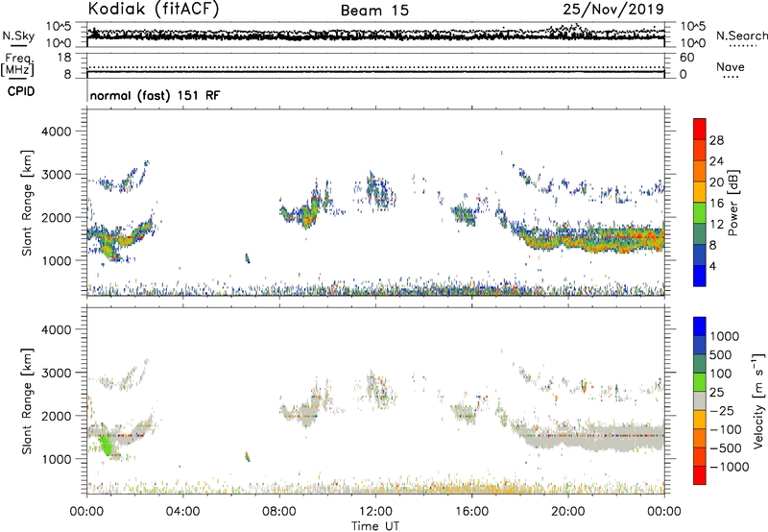Click the green velocity patch near 01:00 UT
Screen dimensions: 768x532
(106, 445)
